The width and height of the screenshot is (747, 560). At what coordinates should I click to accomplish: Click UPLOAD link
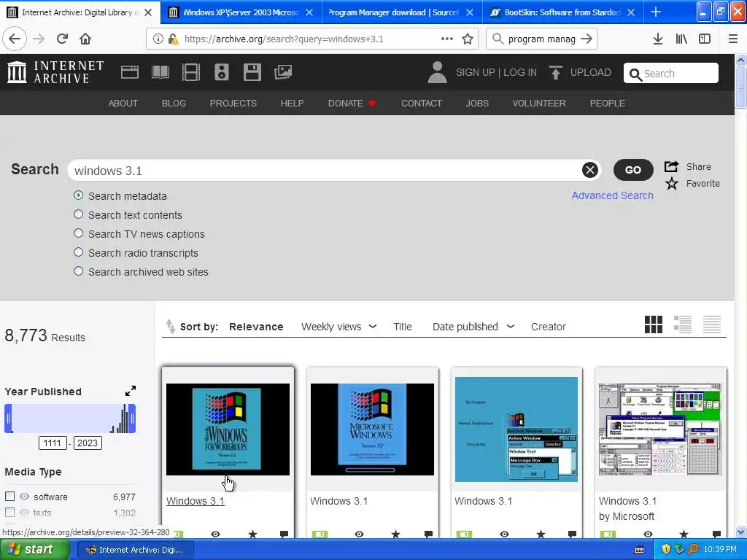pos(591,72)
